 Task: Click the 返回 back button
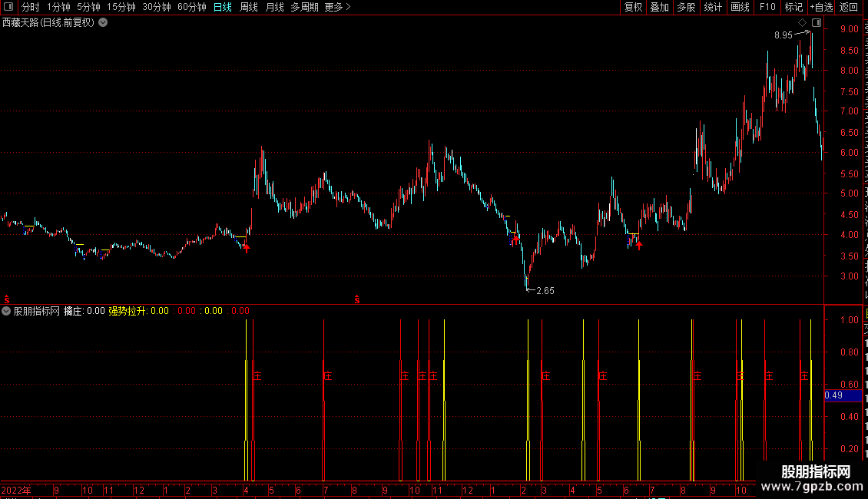(849, 7)
